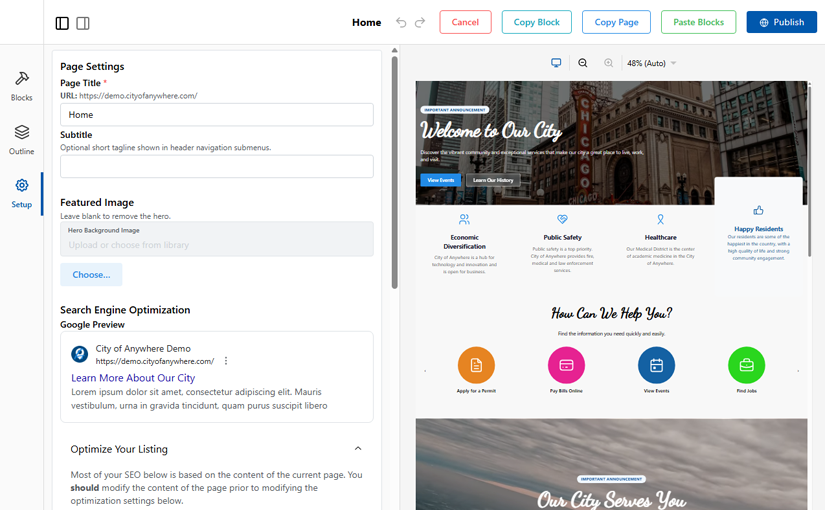This screenshot has height=510, width=825.
Task: Collapse the Optimize Your Listing section
Action: pos(358,449)
